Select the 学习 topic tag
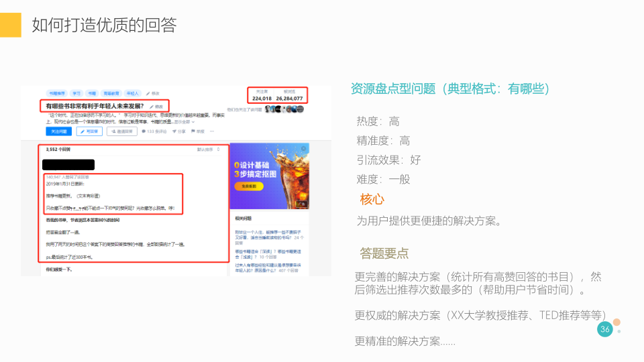Screen dimensions: 644x362 76,94
